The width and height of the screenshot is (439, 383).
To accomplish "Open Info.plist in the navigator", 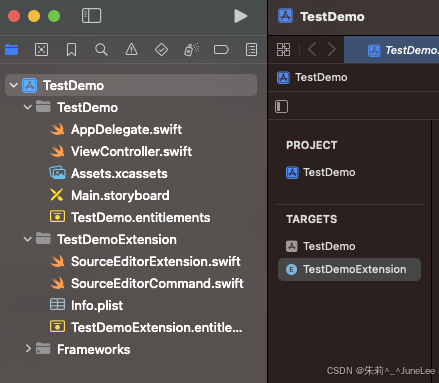I will pos(97,305).
